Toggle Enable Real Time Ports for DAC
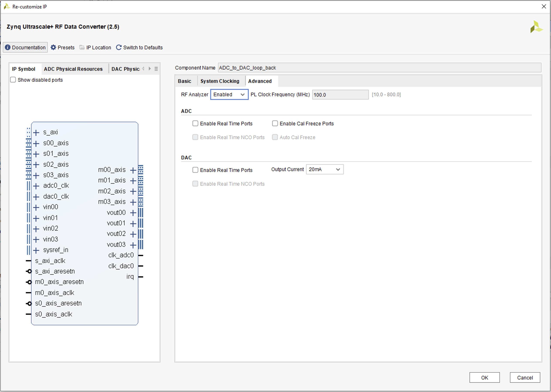Screen dimensions: 551x392 (x=196, y=170)
